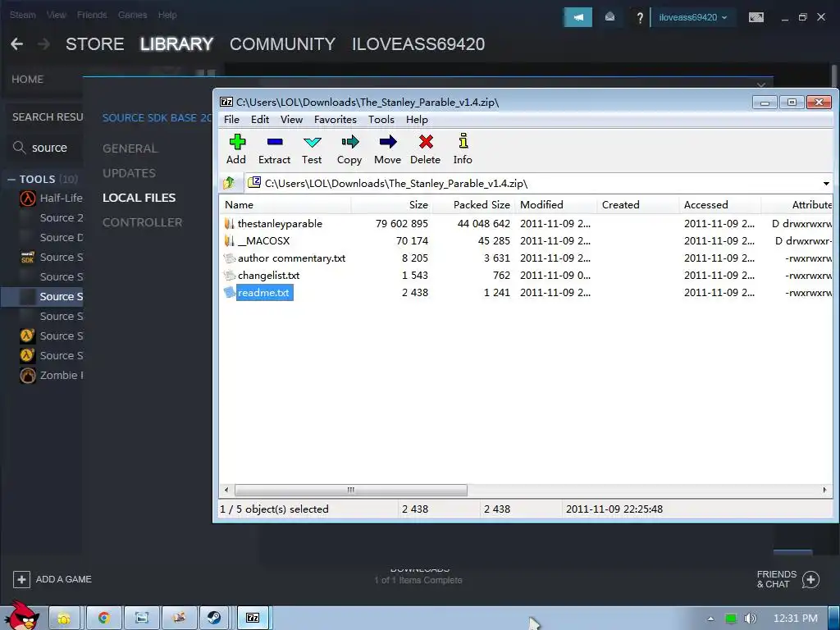This screenshot has width=840, height=630.
Task: Select readme.txt file
Action: 263,293
